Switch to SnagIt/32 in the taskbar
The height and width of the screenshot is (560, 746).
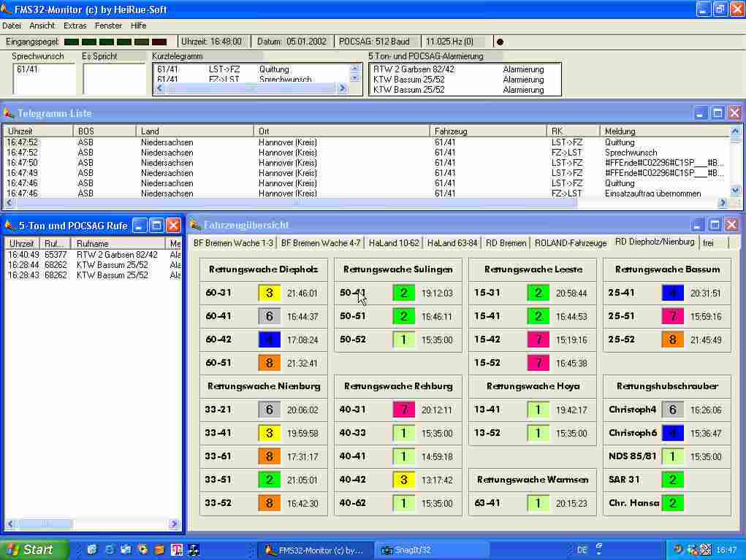[x=433, y=550]
